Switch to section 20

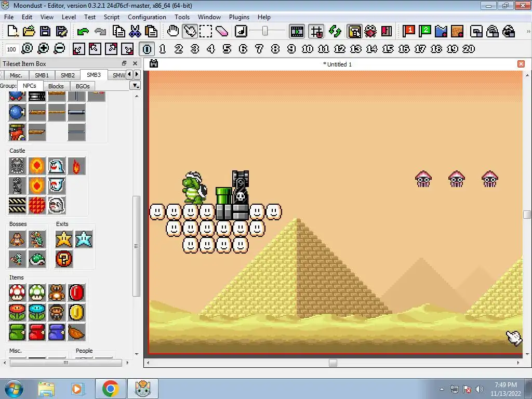click(468, 49)
